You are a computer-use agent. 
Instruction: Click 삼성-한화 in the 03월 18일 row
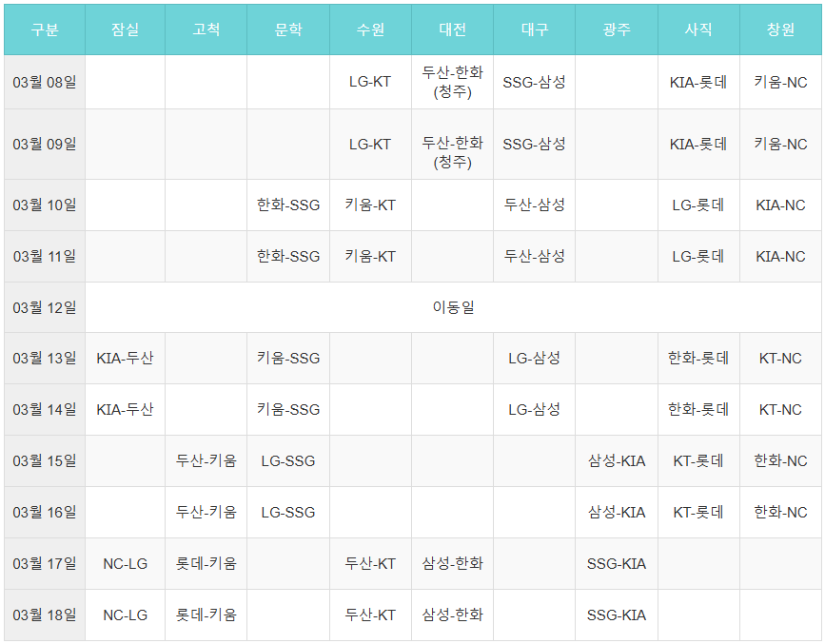pyautogui.click(x=453, y=615)
